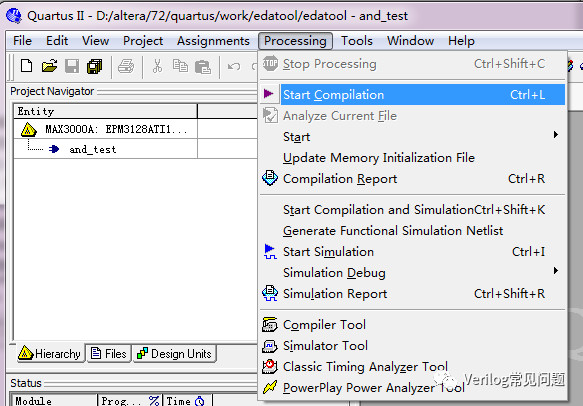Select the MAX3000A: EPM3128ATI1 device row
The width and height of the screenshot is (583, 406).
point(105,129)
